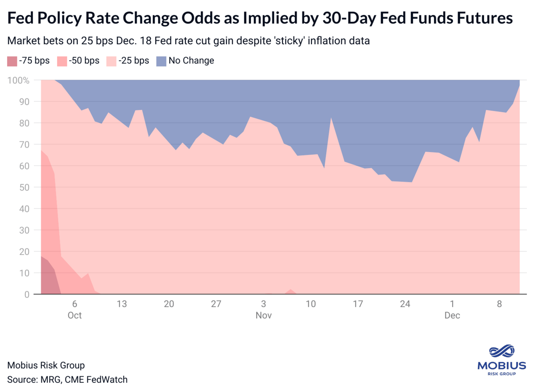Click the Source: MRG, CME FedWatch text
Image resolution: width=534 pixels, height=392 pixels.
coord(67,380)
